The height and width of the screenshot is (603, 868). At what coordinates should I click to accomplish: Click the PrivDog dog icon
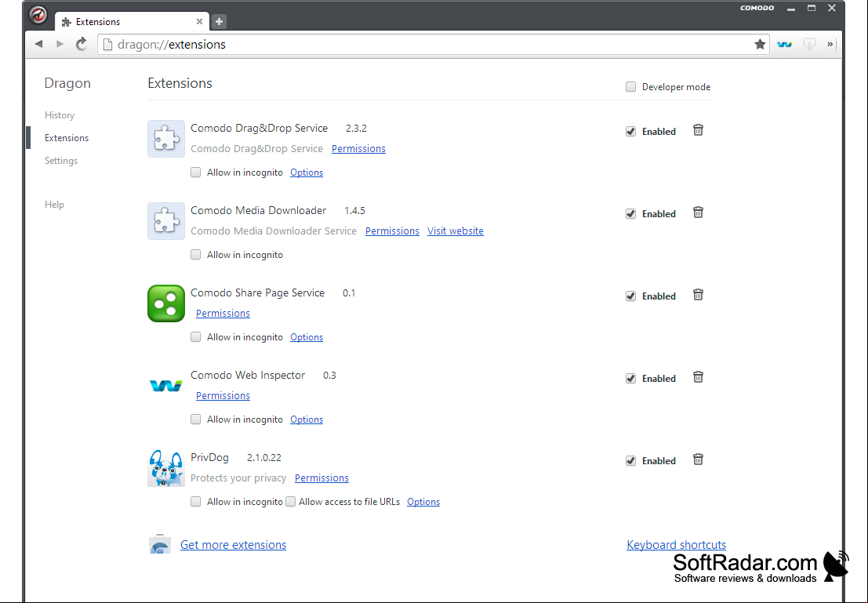166,468
